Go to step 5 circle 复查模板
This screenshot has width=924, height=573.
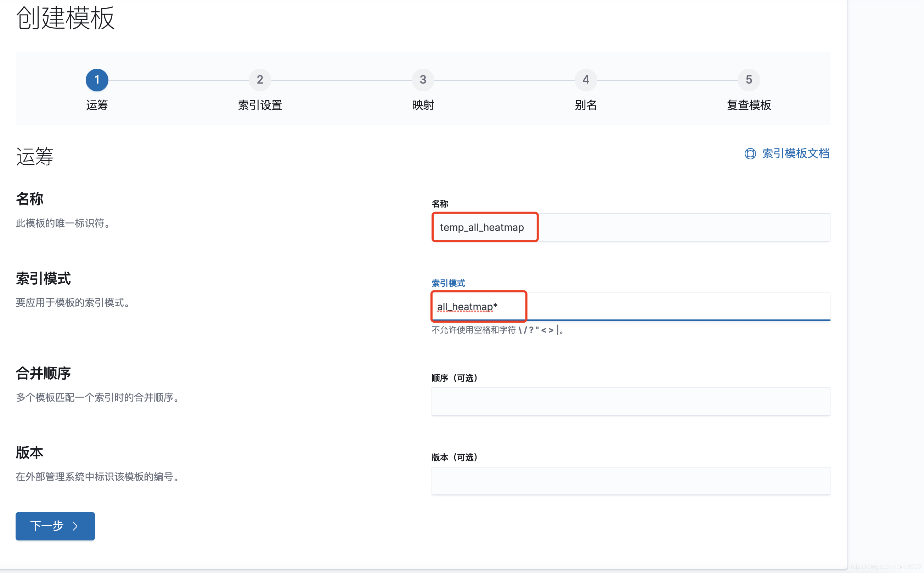pyautogui.click(x=749, y=80)
